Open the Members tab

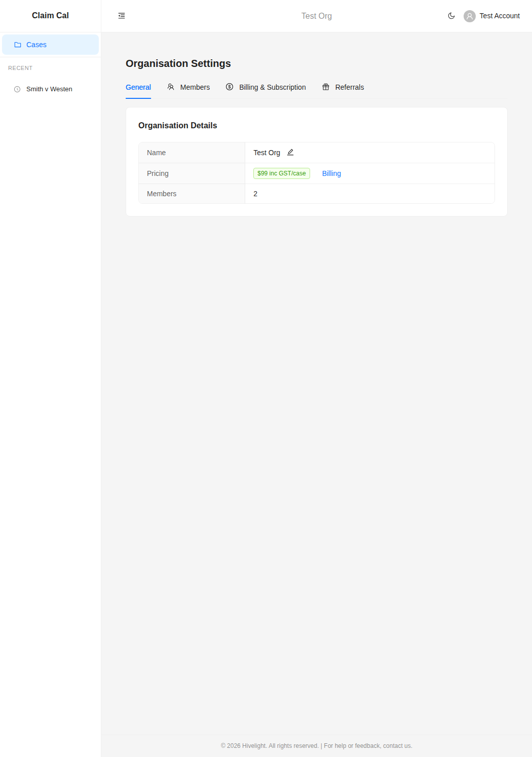194,87
